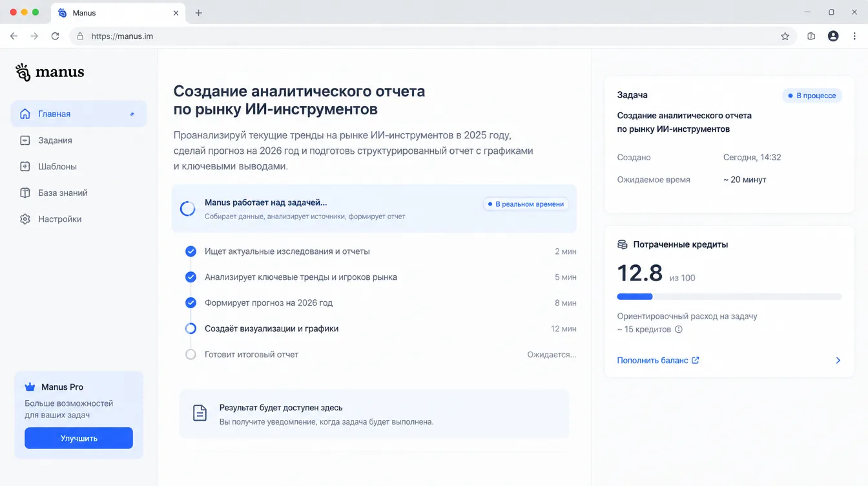Expand the chevron in the credits card

[x=838, y=360]
